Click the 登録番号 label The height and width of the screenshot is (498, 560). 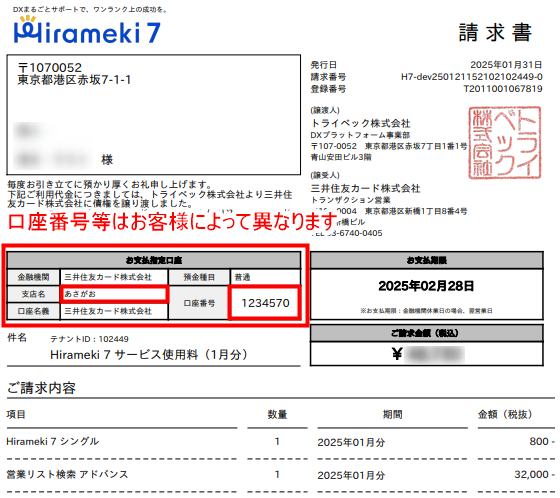tap(328, 89)
